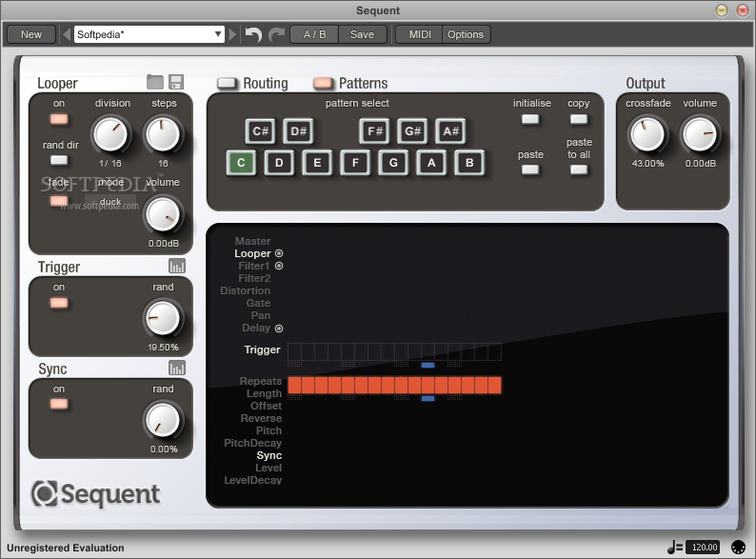Toggle Looper radio indicator in module list
Image resolution: width=756 pixels, height=559 pixels.
(x=279, y=253)
